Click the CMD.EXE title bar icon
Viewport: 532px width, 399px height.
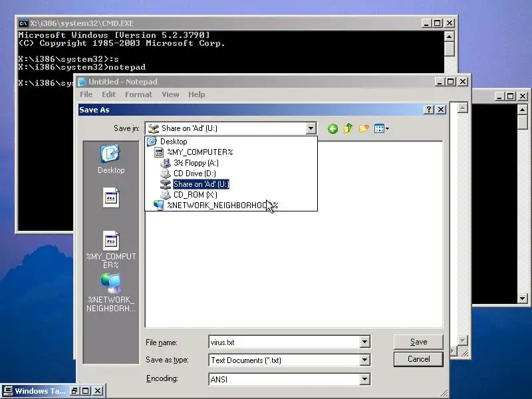(x=23, y=23)
